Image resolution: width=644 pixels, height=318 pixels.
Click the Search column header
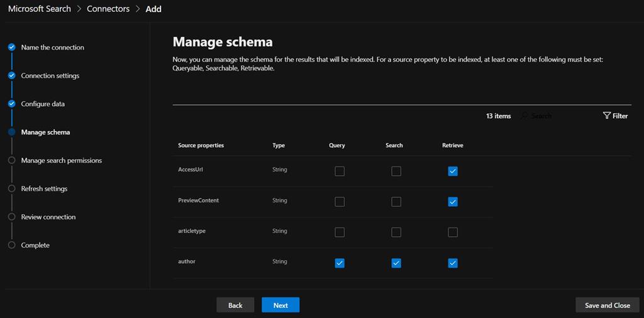point(394,145)
